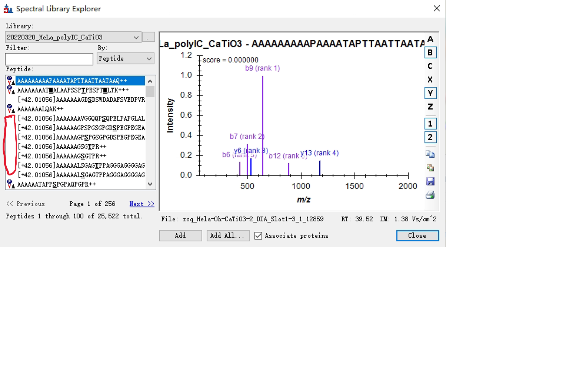Click the save spectrum graph icon
Viewport: 587px width, 392px height.
click(x=430, y=181)
